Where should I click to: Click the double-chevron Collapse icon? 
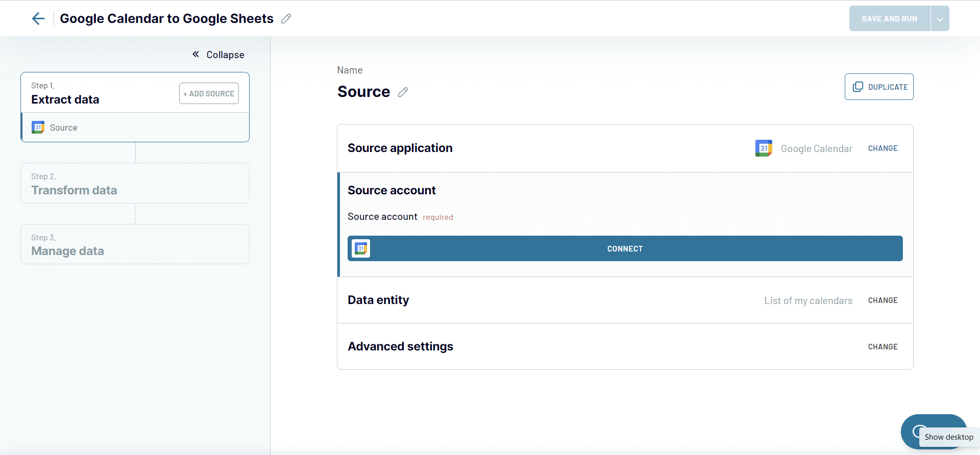(195, 55)
